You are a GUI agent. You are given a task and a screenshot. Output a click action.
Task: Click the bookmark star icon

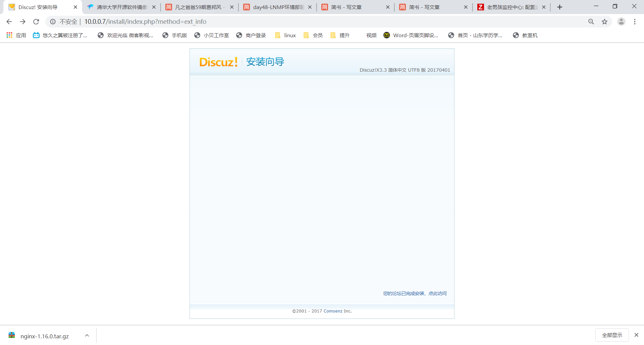coord(605,21)
